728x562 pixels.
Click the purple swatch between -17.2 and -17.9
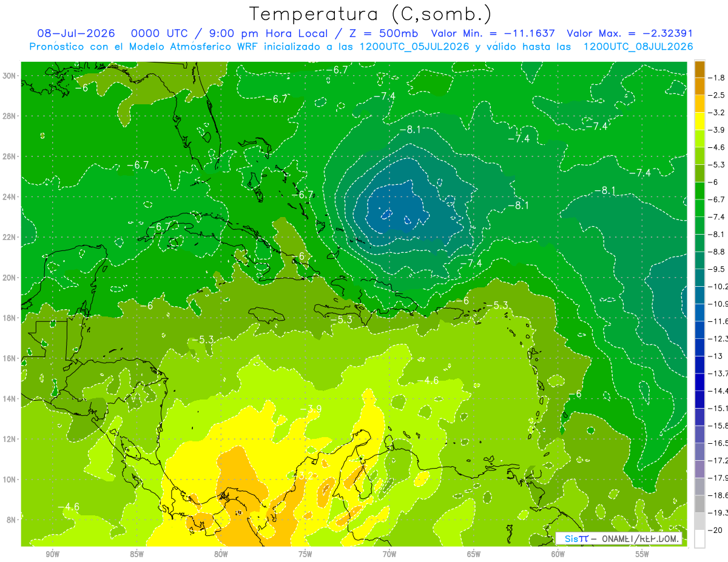[x=699, y=469]
